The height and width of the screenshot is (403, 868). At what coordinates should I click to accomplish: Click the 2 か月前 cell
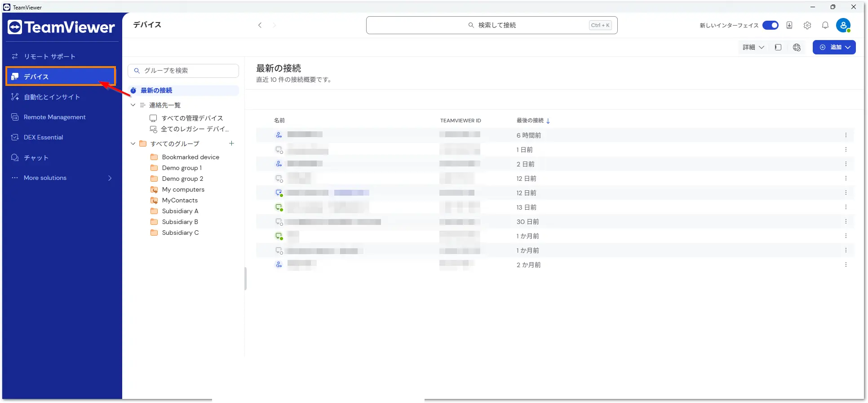(x=529, y=265)
